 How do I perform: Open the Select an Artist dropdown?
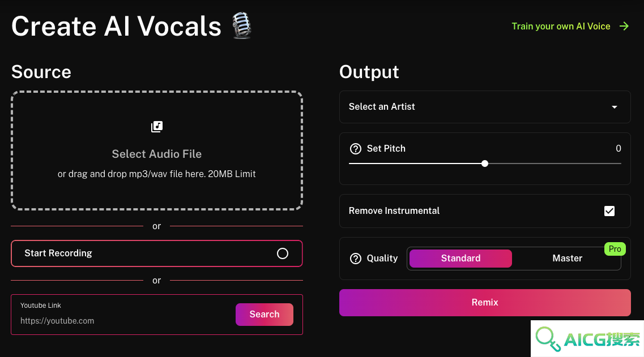tap(485, 107)
